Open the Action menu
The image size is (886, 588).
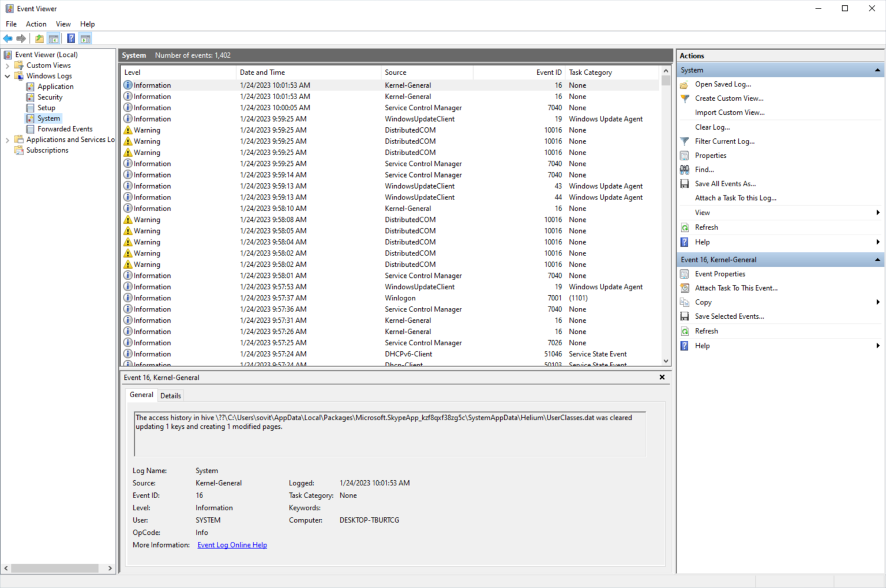click(36, 24)
